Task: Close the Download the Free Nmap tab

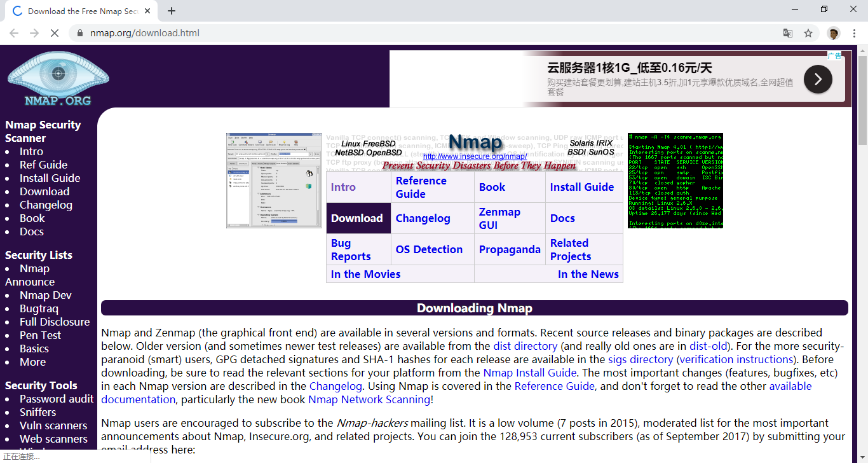Action: [148, 11]
